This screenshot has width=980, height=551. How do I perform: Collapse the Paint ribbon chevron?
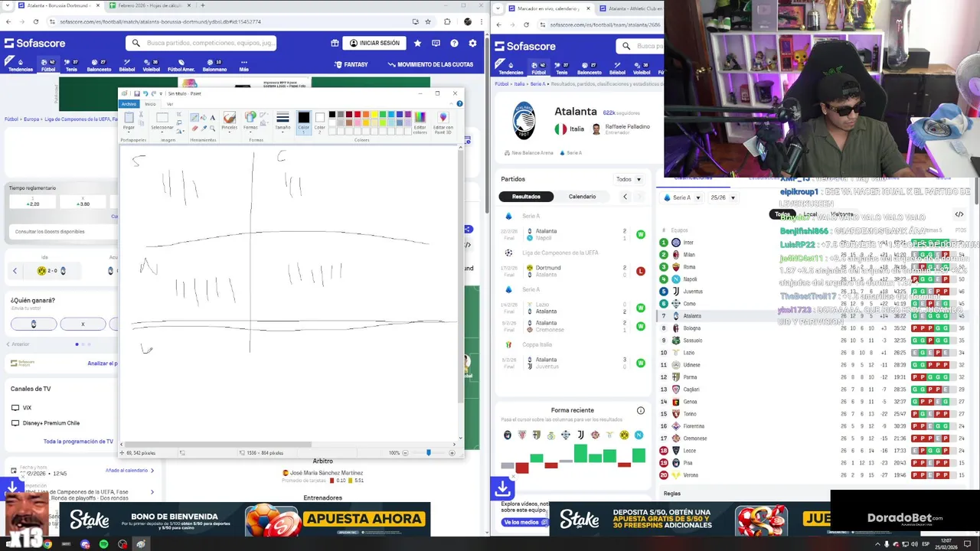tap(451, 104)
